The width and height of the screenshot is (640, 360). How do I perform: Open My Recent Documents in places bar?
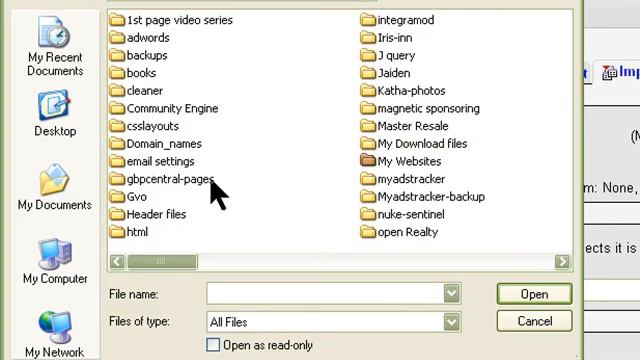click(x=55, y=46)
